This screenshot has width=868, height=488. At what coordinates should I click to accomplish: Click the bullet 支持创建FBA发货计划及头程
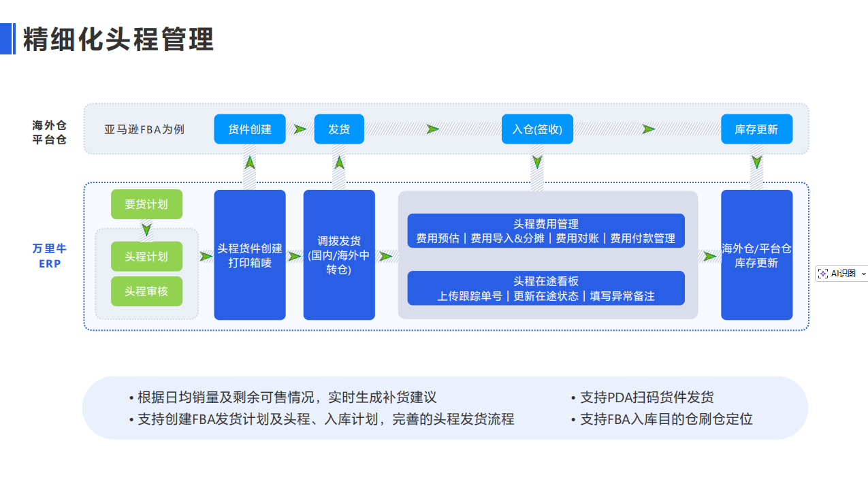321,419
